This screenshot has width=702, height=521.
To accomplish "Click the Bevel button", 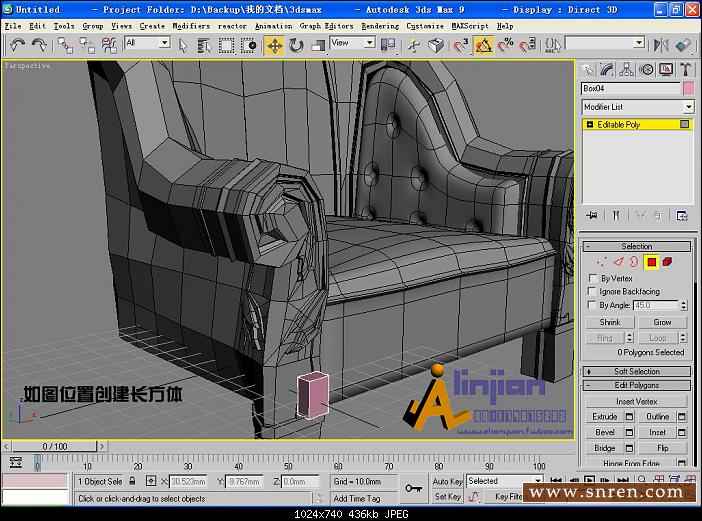I will (x=605, y=432).
